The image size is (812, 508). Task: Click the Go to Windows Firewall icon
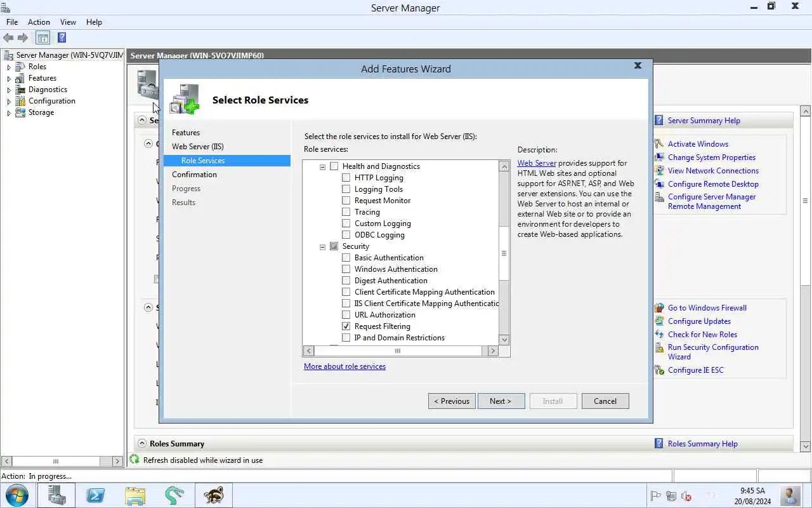(659, 308)
